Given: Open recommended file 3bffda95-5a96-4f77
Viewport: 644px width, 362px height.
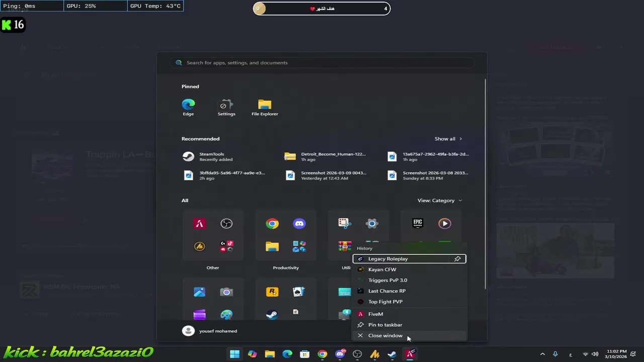Looking at the screenshot, I should point(224,175).
